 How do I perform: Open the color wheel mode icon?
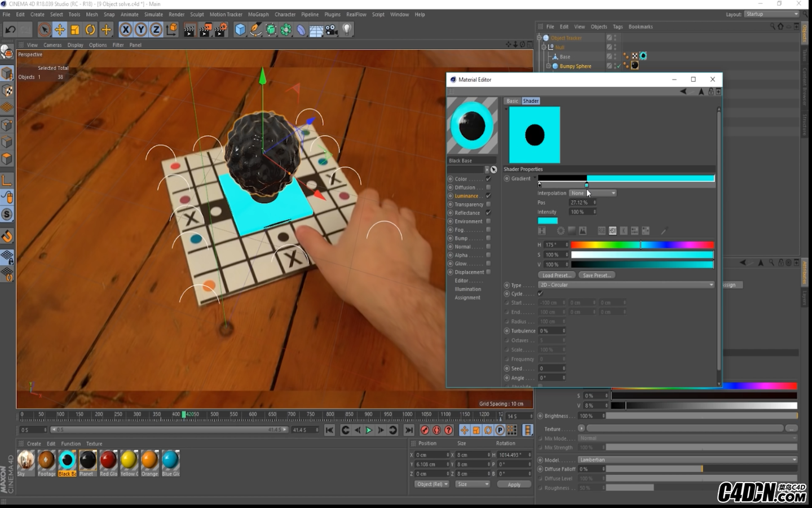tap(561, 231)
